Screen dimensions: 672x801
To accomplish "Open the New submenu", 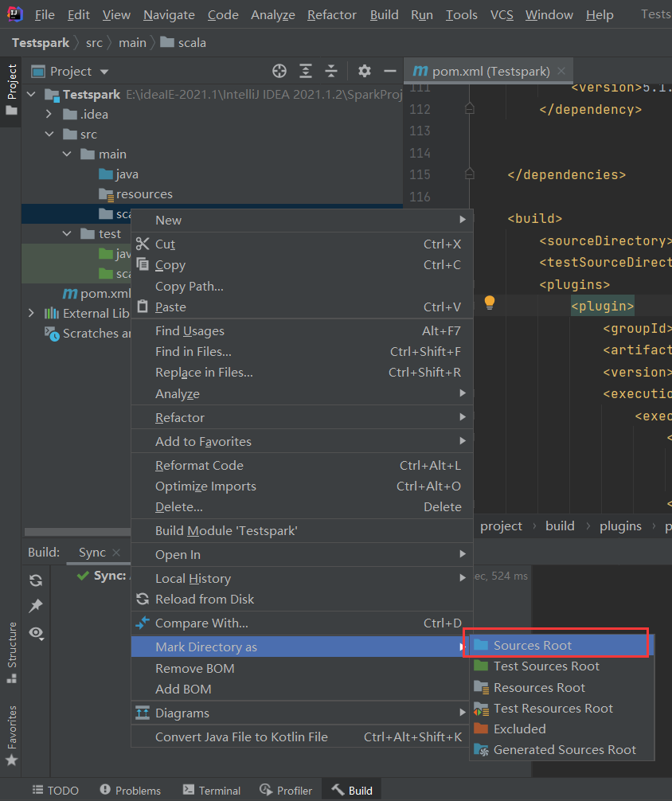I will [302, 221].
